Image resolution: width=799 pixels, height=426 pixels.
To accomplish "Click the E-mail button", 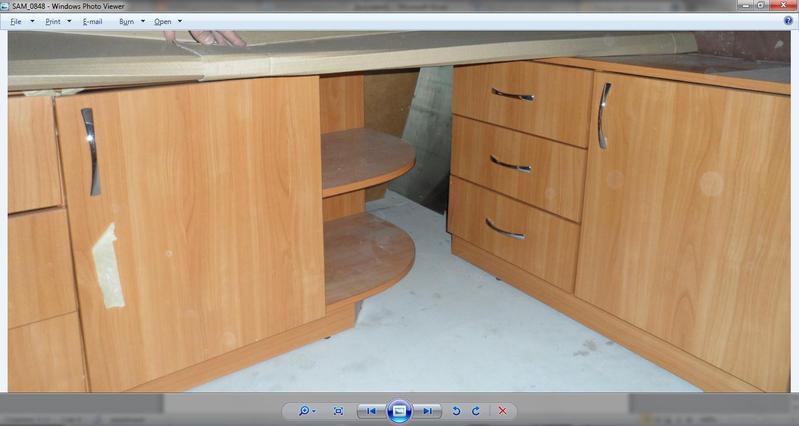I will 92,21.
